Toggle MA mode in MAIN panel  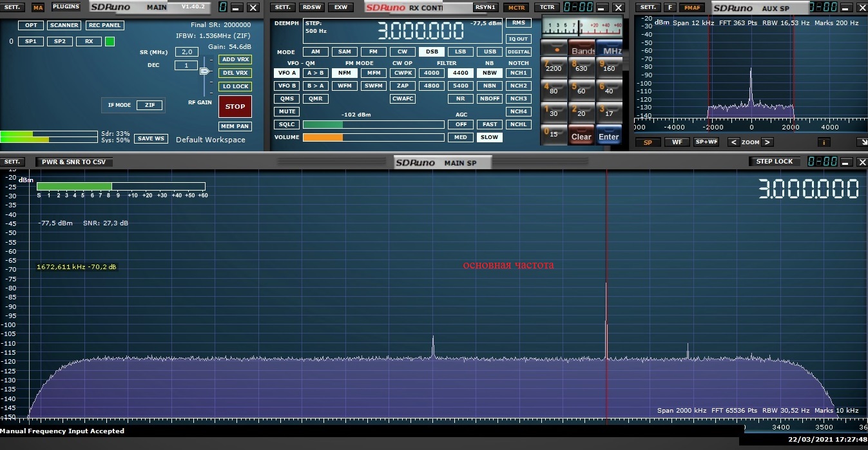38,8
